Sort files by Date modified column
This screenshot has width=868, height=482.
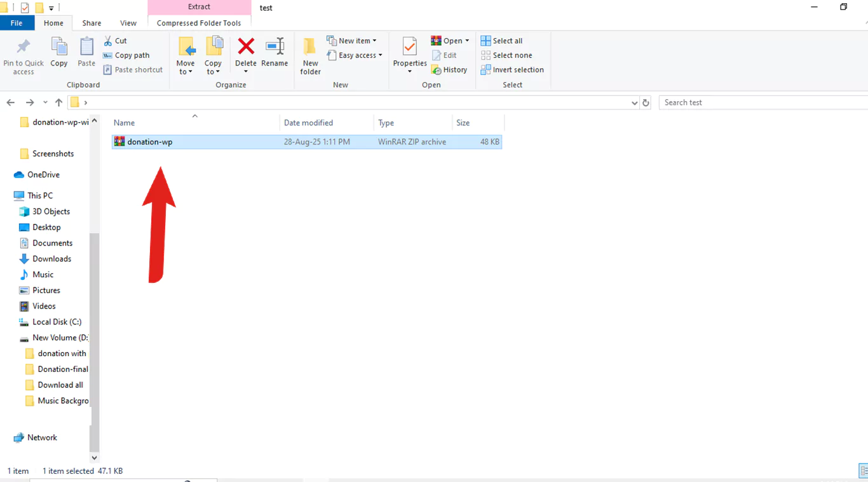[308, 123]
